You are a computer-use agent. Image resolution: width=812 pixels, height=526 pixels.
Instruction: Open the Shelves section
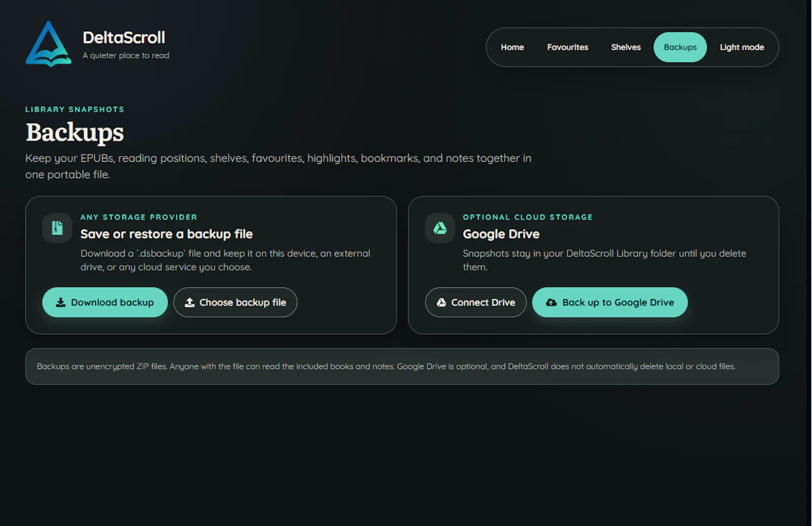pyautogui.click(x=626, y=47)
